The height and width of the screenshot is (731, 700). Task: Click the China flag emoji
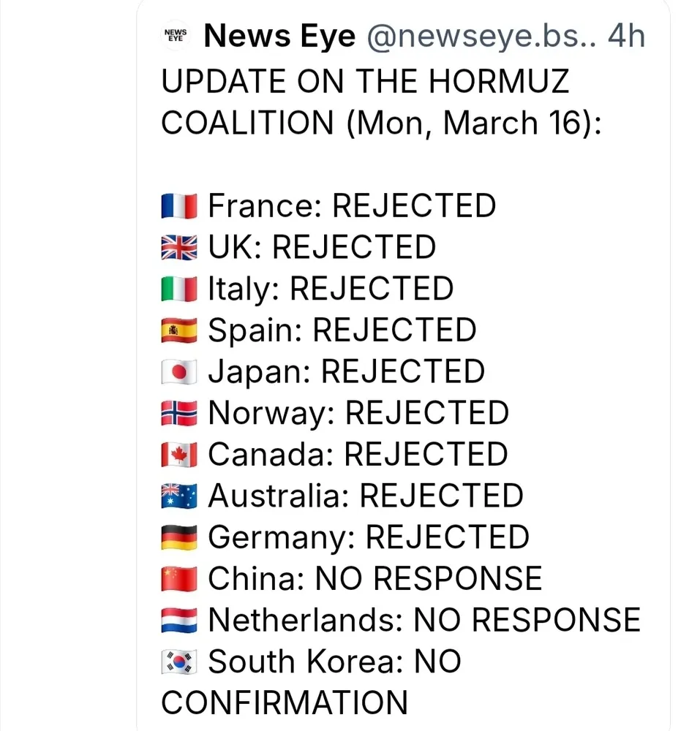[x=179, y=580]
